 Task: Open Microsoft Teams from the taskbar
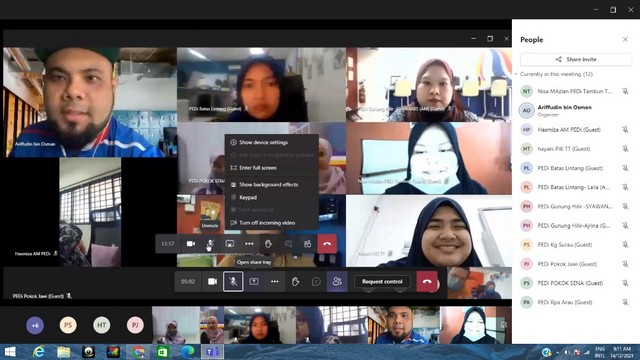click(212, 352)
